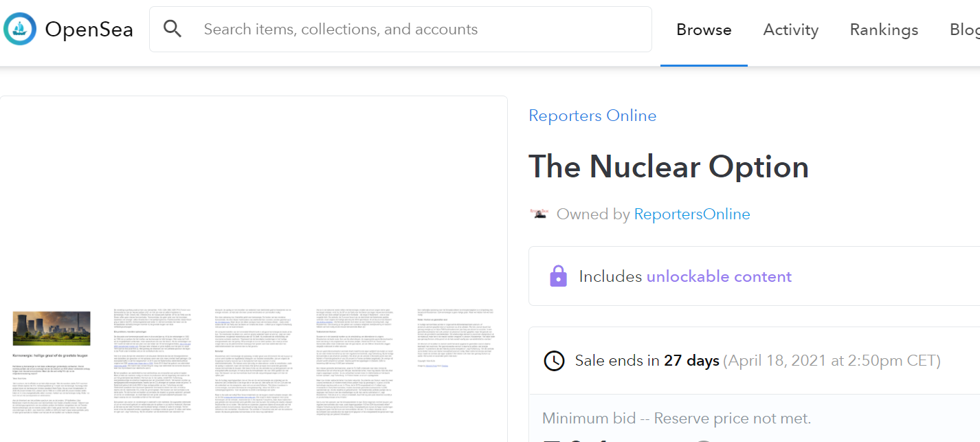The image size is (980, 442).
Task: Go to the Activity page
Action: click(x=790, y=30)
